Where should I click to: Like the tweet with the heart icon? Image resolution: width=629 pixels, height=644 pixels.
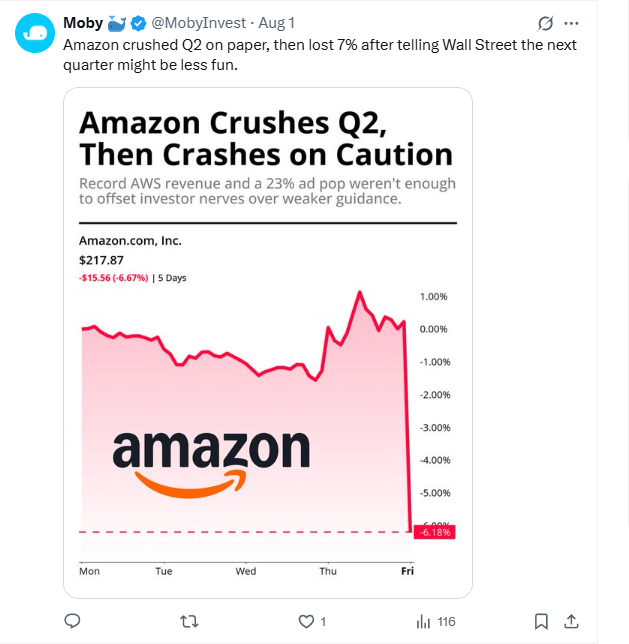click(307, 621)
